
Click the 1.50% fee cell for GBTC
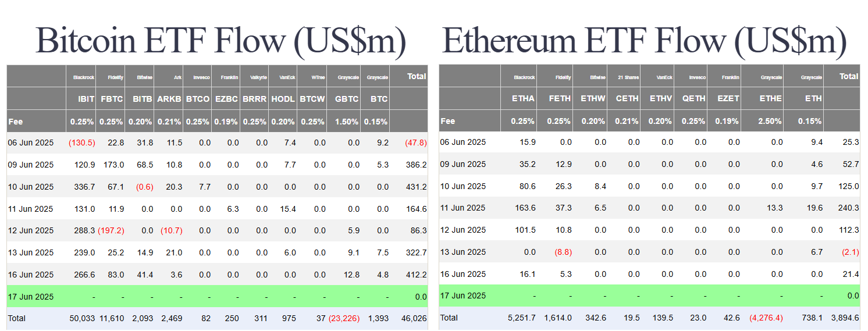pos(348,121)
